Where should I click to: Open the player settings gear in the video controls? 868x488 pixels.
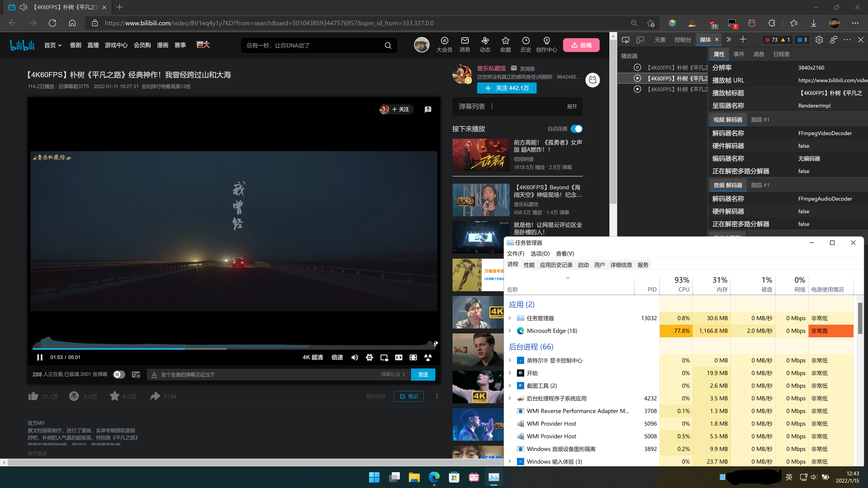[x=369, y=357]
